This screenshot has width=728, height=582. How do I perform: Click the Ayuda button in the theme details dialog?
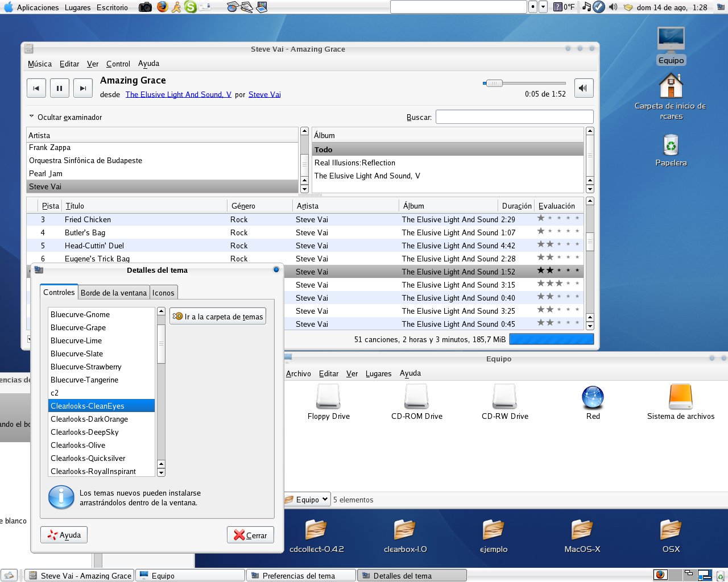64,535
